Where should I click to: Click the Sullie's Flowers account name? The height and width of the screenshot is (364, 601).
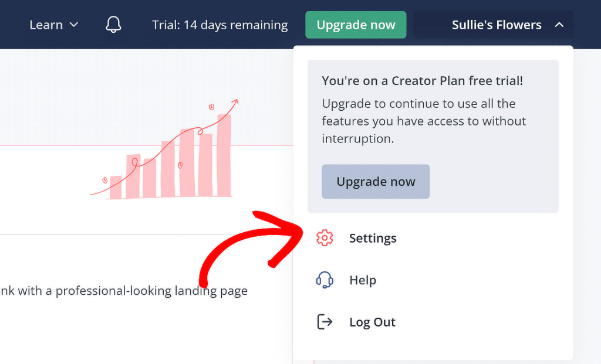tap(497, 24)
